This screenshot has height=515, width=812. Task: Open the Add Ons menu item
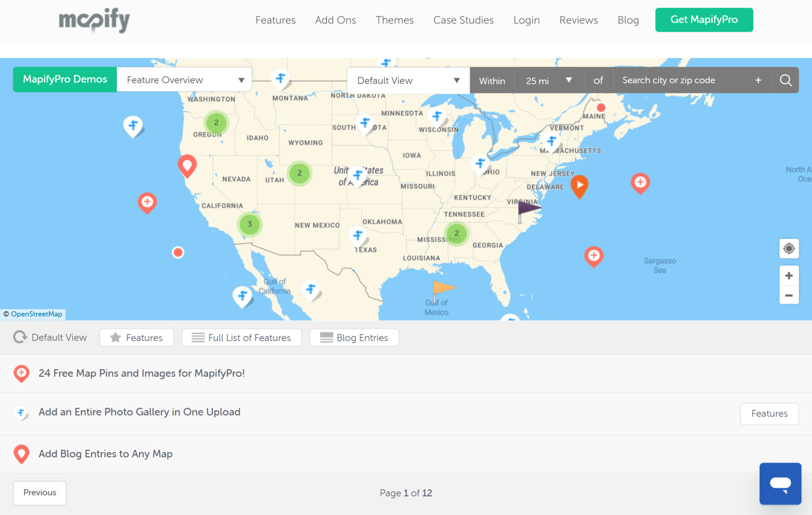tap(335, 20)
